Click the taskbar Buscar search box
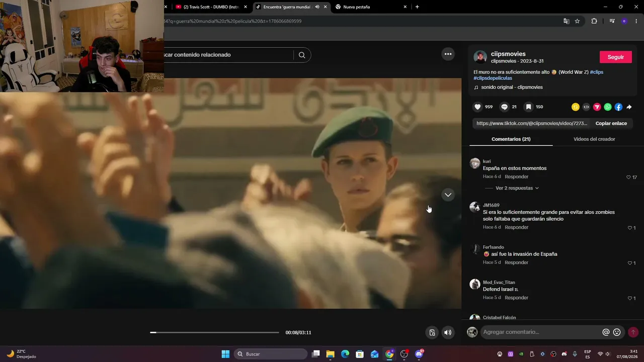This screenshot has width=644, height=362. [271, 354]
